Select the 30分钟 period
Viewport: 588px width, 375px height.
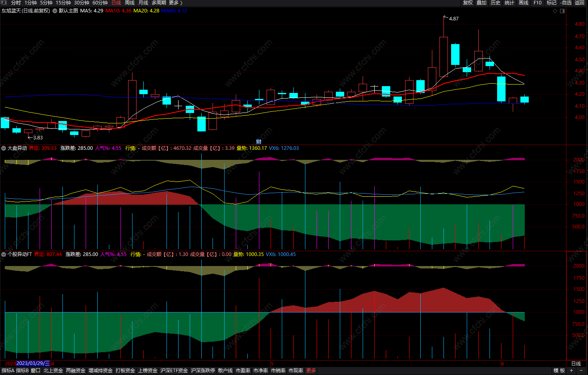tap(82, 3)
